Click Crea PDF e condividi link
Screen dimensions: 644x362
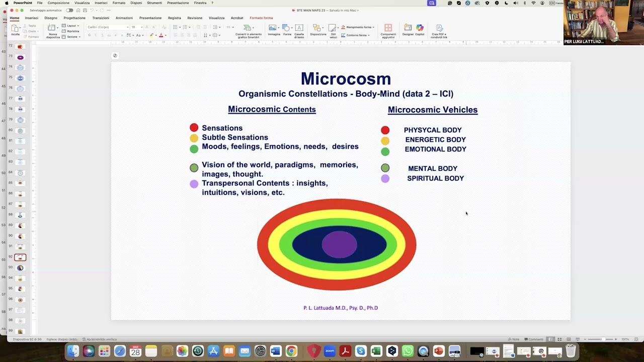(439, 31)
